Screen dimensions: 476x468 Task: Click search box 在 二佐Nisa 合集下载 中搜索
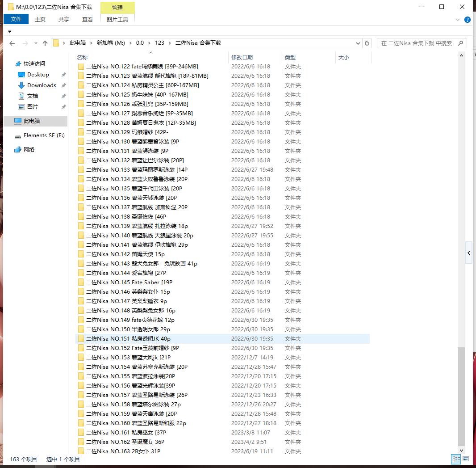418,43
